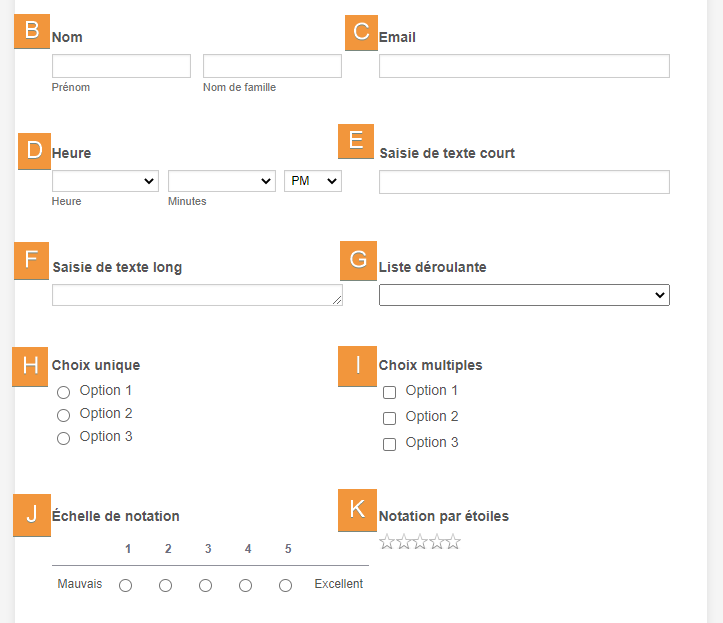Focus the Email input field
The width and height of the screenshot is (723, 623).
pos(524,66)
